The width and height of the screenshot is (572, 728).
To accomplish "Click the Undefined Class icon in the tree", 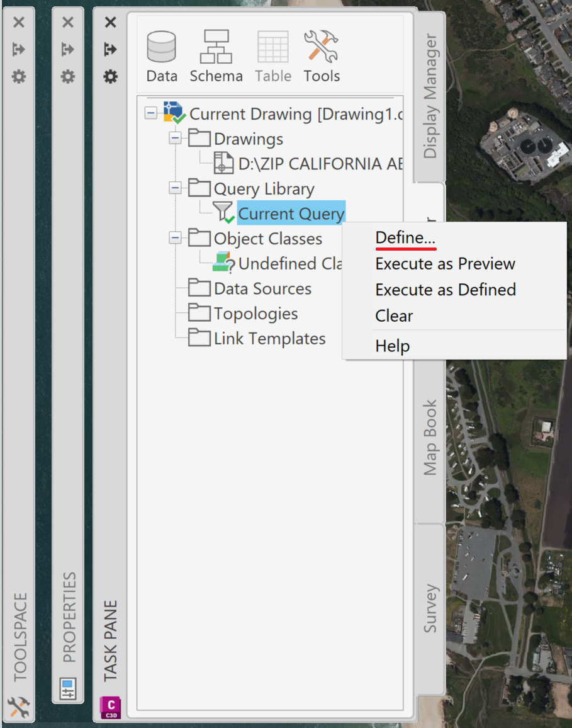I will (x=223, y=261).
